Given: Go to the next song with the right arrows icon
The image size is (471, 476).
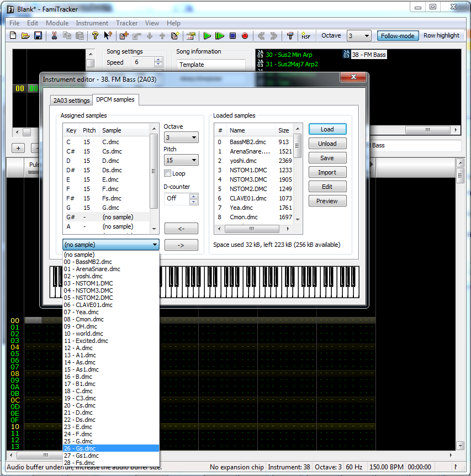Looking at the screenshot, I should [x=274, y=36].
